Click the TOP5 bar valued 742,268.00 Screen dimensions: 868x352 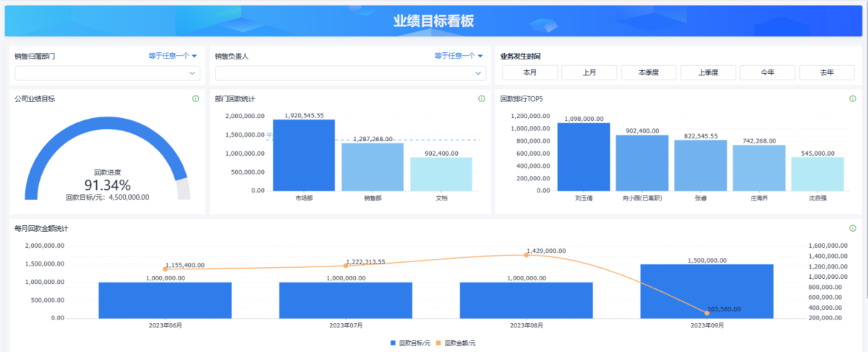[759, 168]
